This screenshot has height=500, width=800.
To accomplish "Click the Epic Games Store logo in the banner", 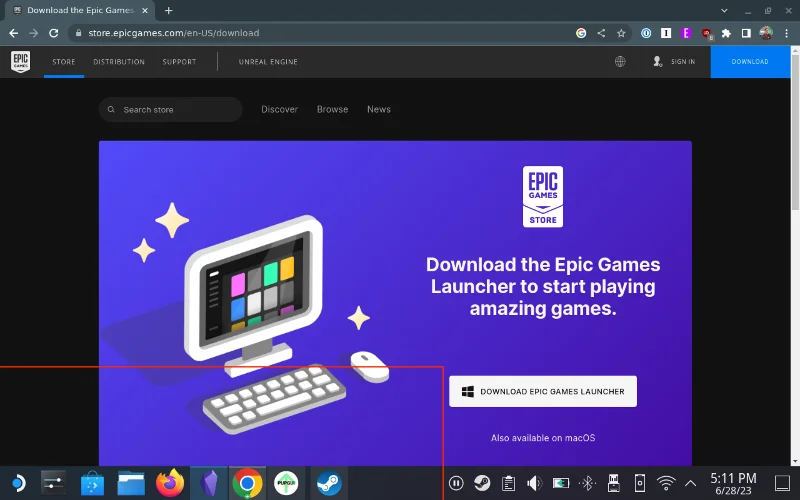I will (543, 196).
